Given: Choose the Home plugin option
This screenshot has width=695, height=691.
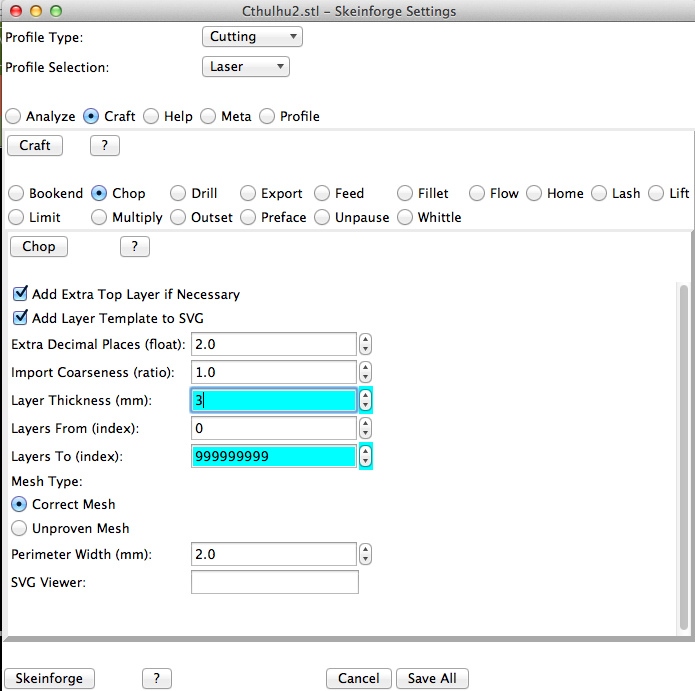Looking at the screenshot, I should coord(534,194).
